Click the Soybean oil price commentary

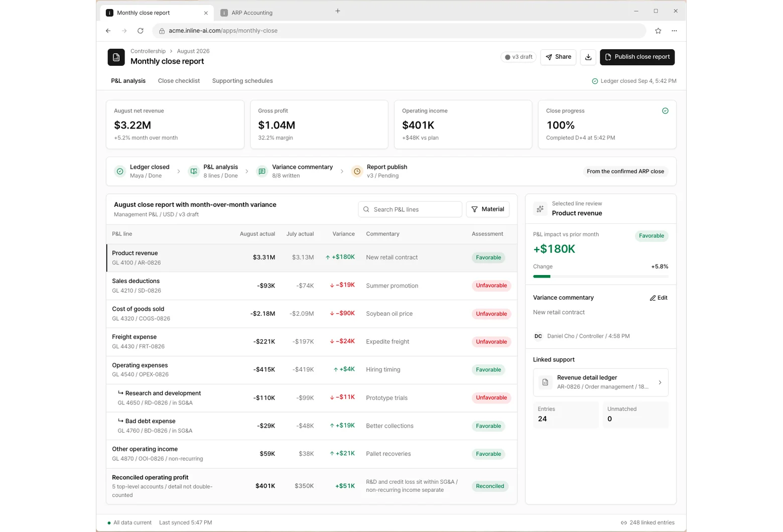click(x=389, y=314)
